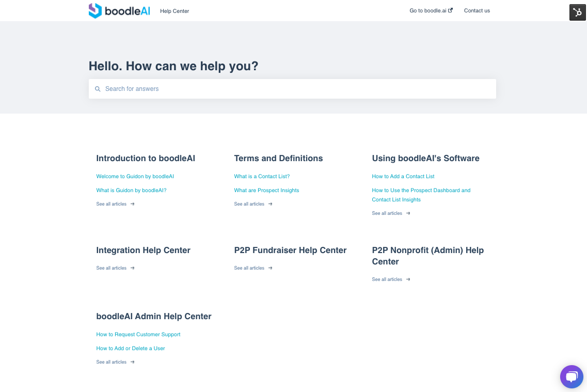Image resolution: width=587 pixels, height=392 pixels.
Task: Open the HubSpot sprocket icon
Action: coord(577,12)
